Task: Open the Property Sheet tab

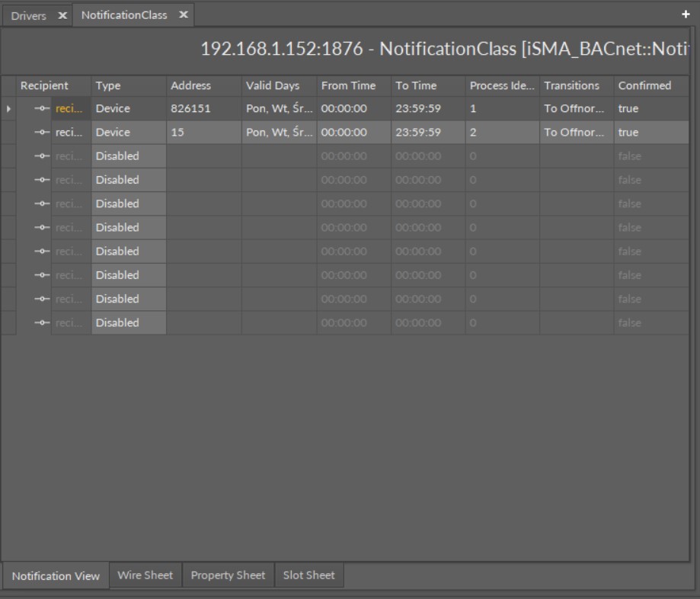Action: coord(227,576)
